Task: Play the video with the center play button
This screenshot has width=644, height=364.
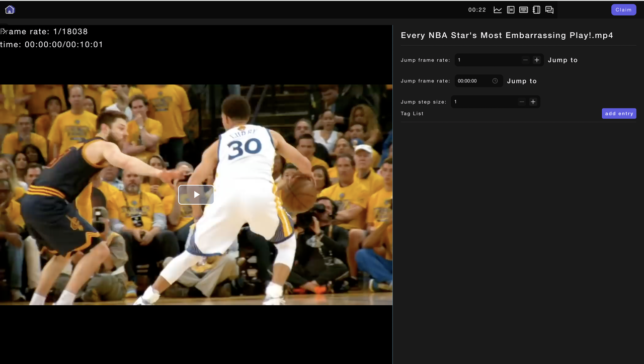Action: [x=196, y=195]
